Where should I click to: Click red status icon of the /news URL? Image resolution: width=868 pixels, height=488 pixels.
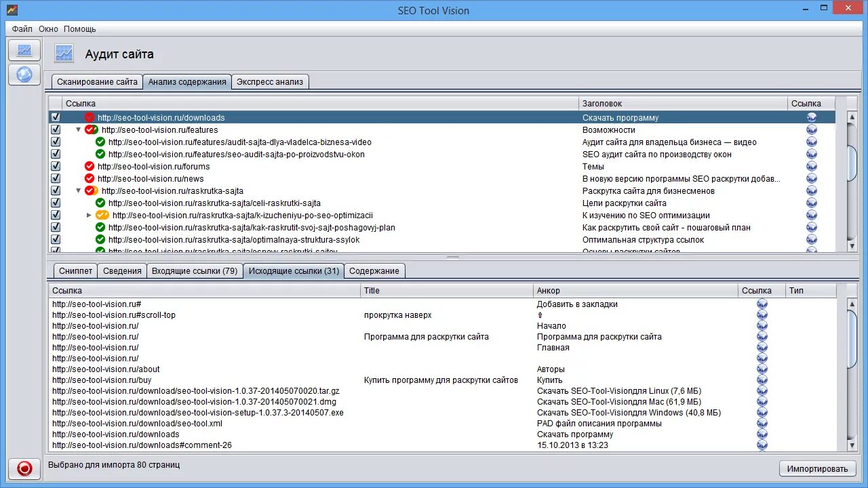pyautogui.click(x=90, y=178)
